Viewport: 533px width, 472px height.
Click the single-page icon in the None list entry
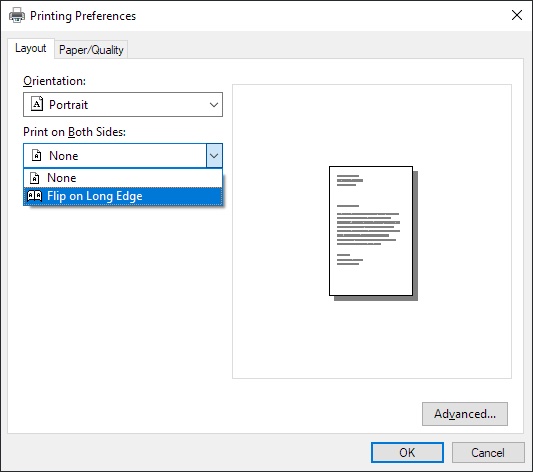[x=35, y=178]
